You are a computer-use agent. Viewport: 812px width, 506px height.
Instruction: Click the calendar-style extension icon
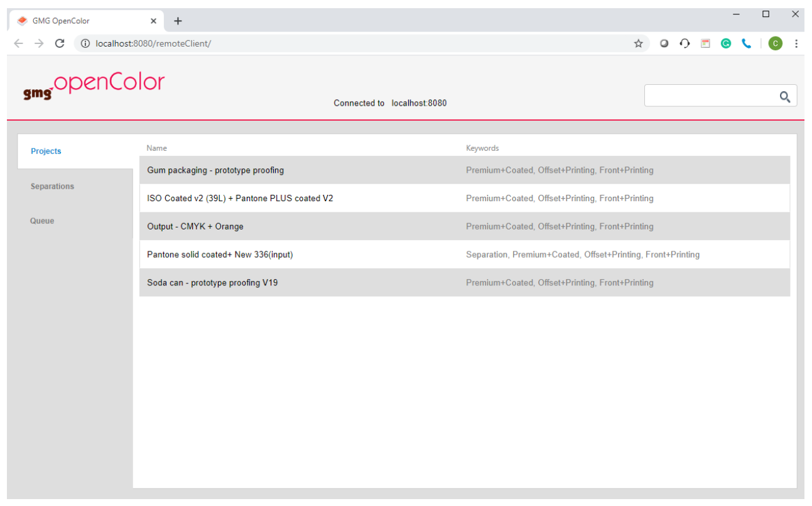tap(705, 43)
